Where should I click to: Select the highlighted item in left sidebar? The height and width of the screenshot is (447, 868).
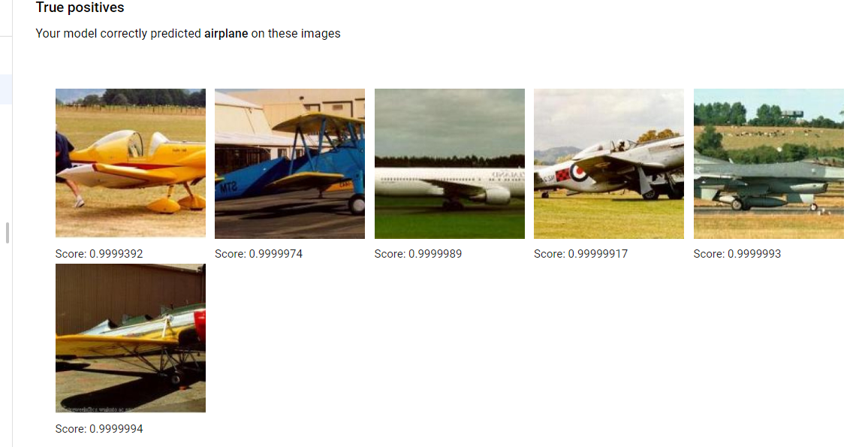[5, 89]
